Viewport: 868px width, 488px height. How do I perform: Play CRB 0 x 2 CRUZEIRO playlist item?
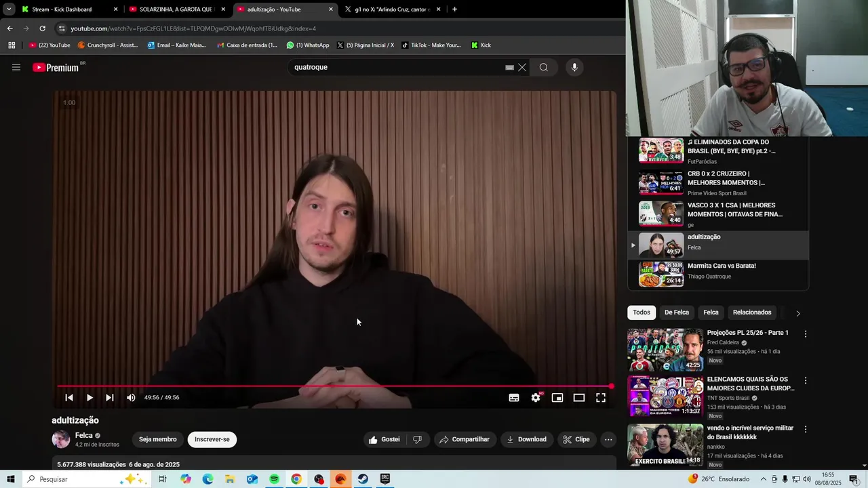pyautogui.click(x=718, y=183)
